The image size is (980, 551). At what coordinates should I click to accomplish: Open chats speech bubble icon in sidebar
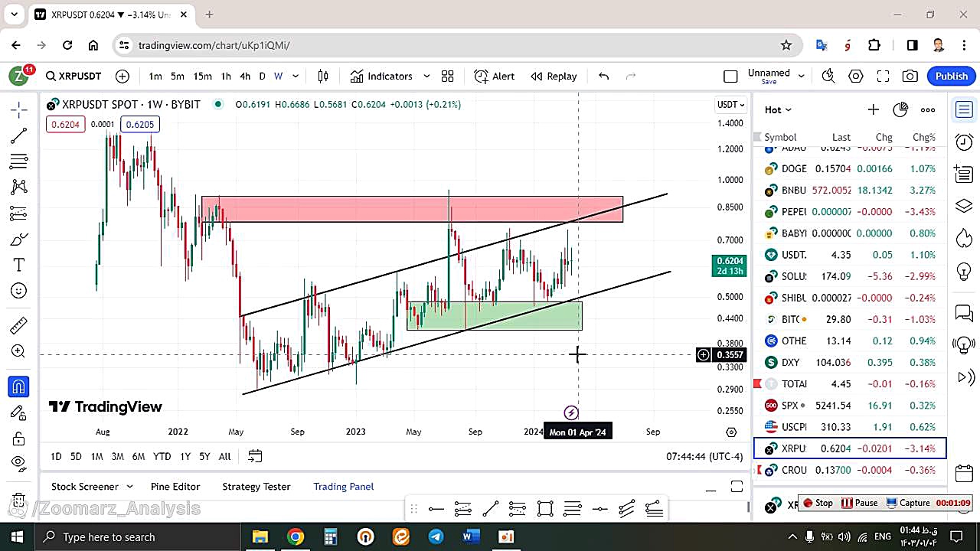(964, 312)
